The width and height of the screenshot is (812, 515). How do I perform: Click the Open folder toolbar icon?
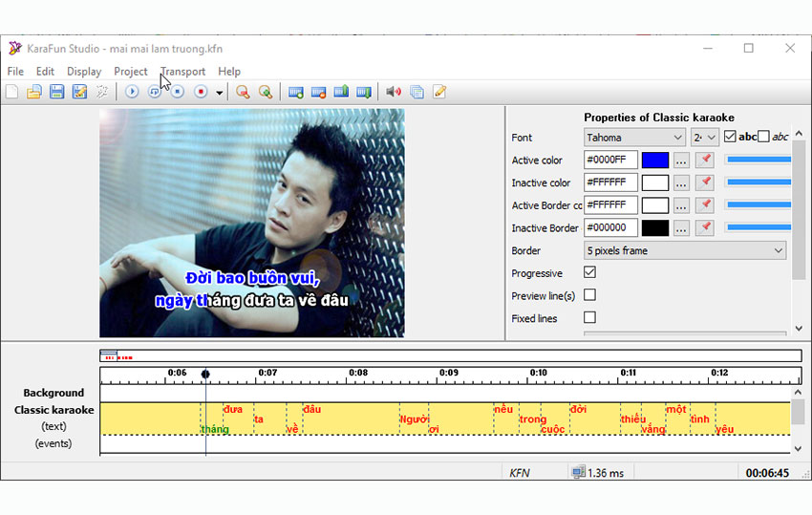click(34, 92)
